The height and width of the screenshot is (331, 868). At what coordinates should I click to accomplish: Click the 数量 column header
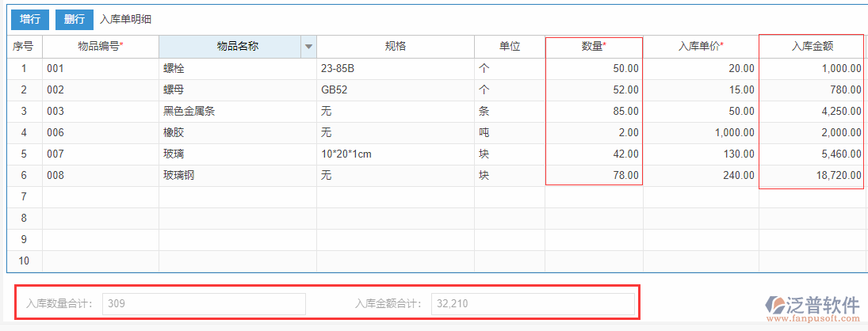coord(593,47)
